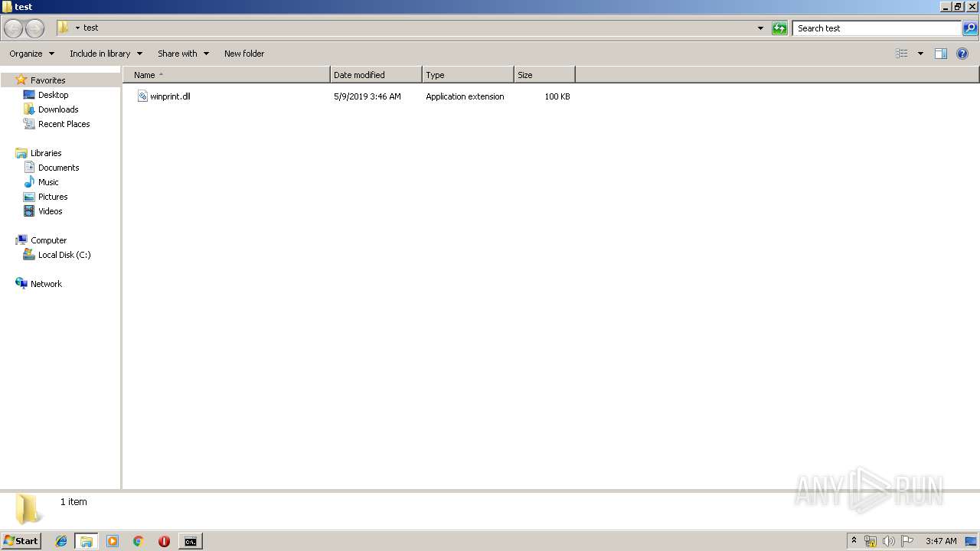Expand the breadcrumb arrow before test
The image size is (980, 551).
click(x=77, y=28)
